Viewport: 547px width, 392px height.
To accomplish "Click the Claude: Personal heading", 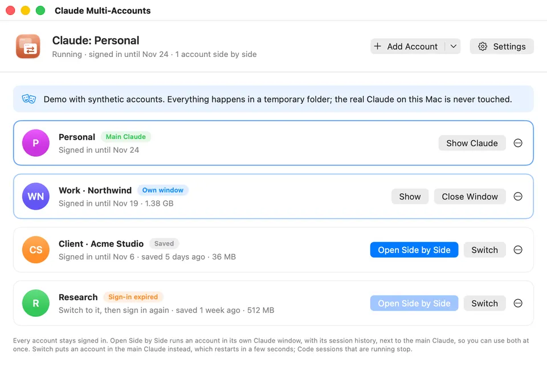I will (96, 40).
